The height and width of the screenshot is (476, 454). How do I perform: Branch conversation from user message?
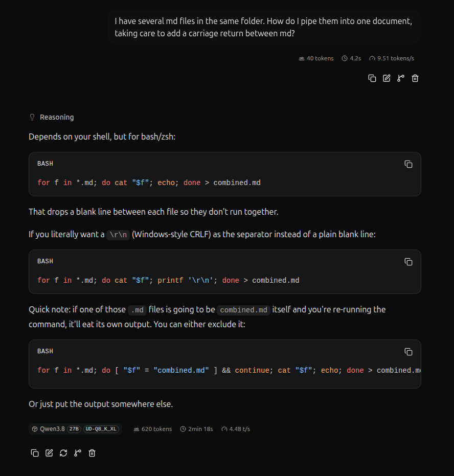pos(401,78)
